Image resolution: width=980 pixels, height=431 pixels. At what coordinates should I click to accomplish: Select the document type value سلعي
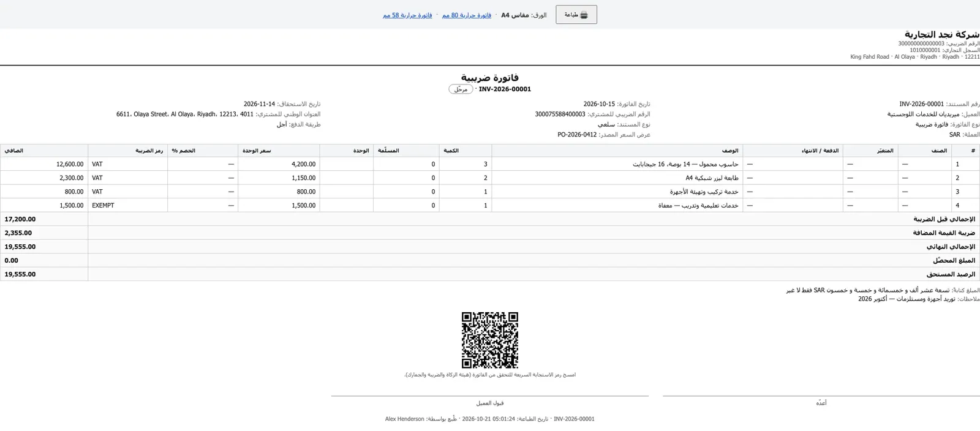click(606, 124)
